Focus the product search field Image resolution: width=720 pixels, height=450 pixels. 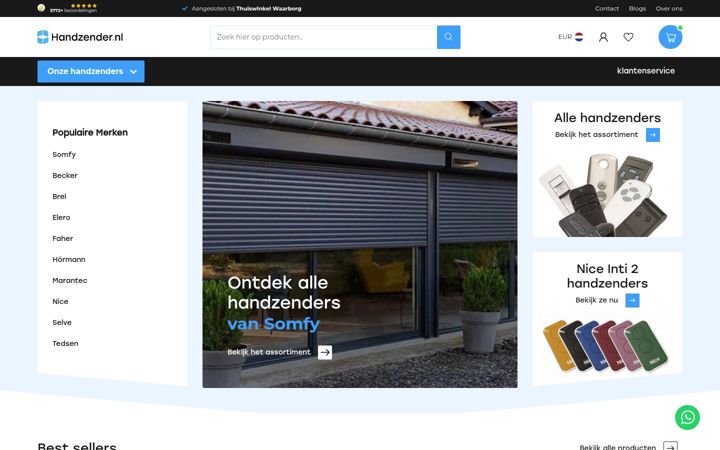click(324, 37)
